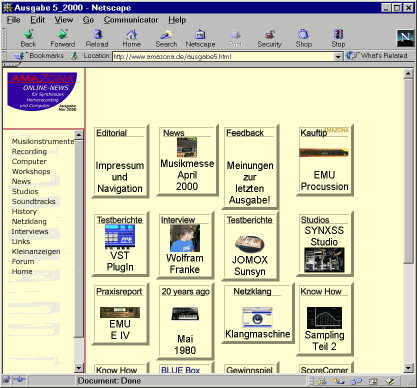Screen dimensions: 417x388
Task: Click inside the Location URL field
Action: pos(223,57)
